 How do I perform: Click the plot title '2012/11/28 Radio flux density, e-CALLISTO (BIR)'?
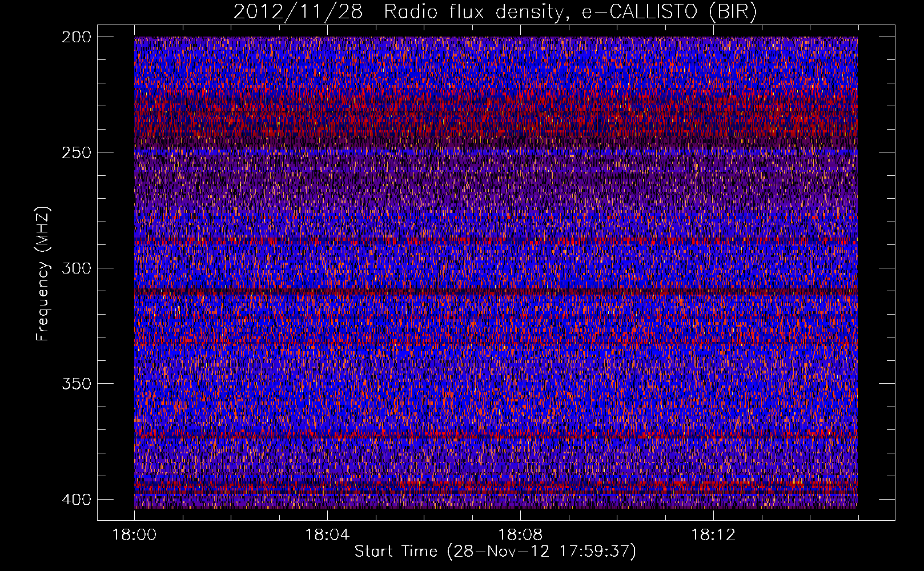click(495, 12)
